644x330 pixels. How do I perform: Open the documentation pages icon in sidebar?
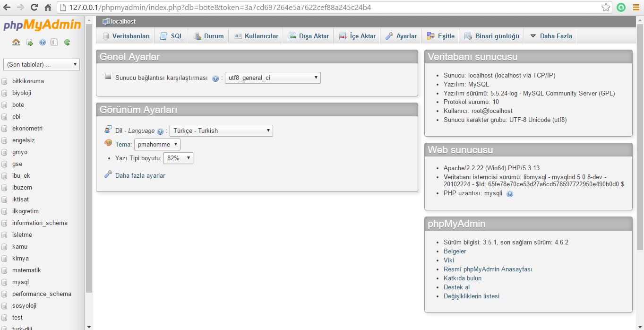[x=54, y=42]
